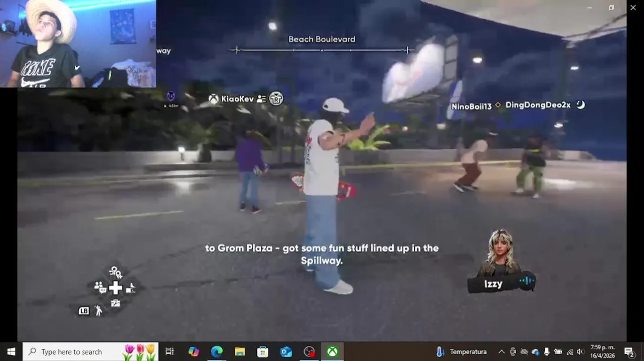Image resolution: width=644 pixels, height=361 pixels.
Task: Select the emote figure icon beside LB
Action: click(x=98, y=311)
